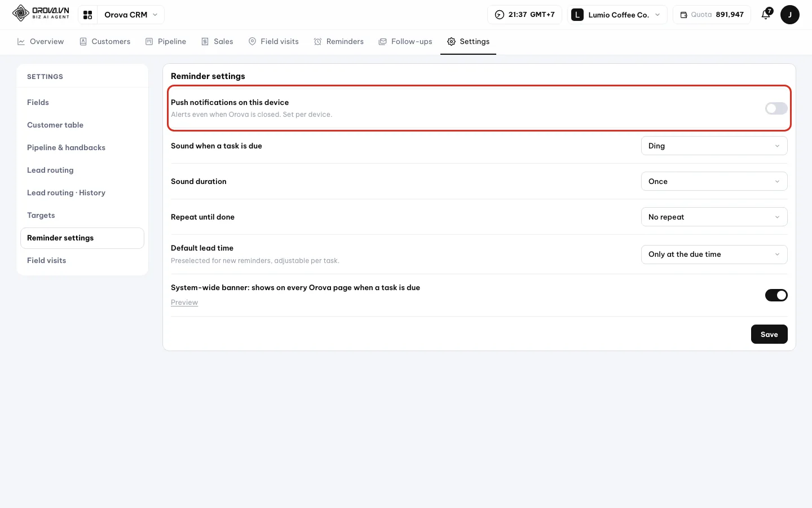The image size is (812, 508).
Task: Open Field visits in the settings sidebar
Action: [x=82, y=260]
